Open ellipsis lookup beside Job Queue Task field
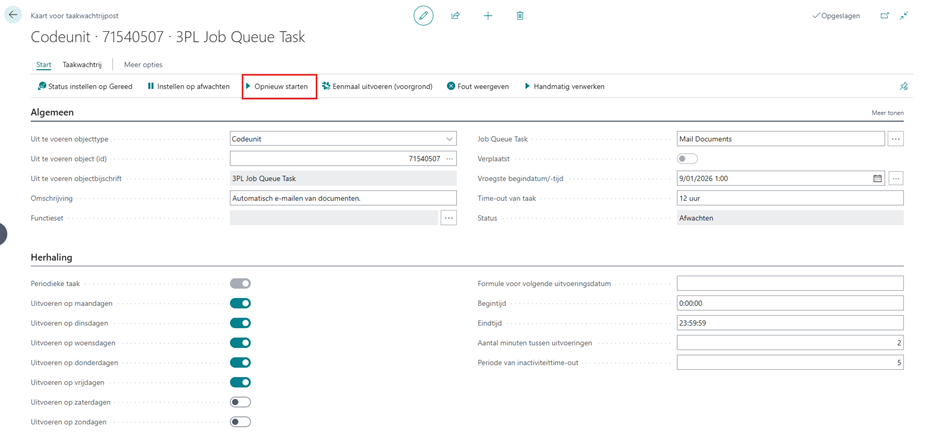Screen dimensions: 934x440 895,139
